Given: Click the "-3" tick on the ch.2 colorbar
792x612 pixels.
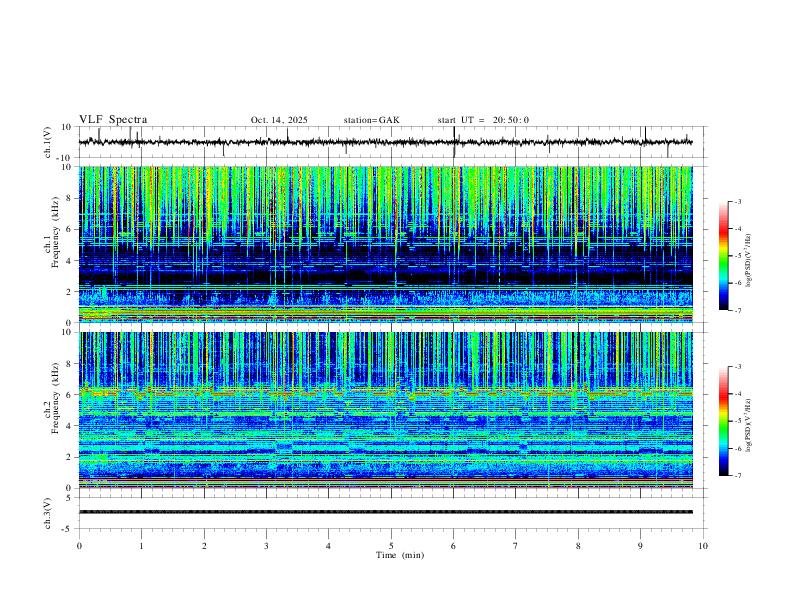Looking at the screenshot, I should coord(738,367).
